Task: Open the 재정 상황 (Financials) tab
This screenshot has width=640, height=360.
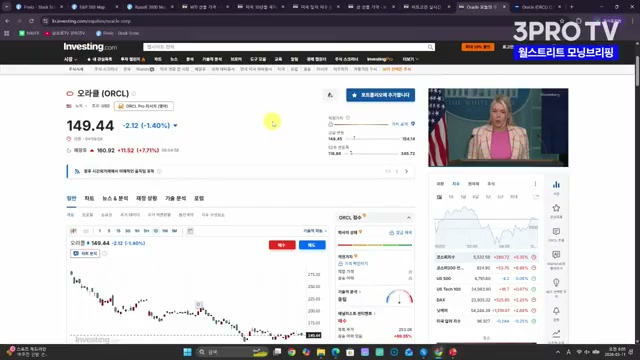Action: (147, 198)
